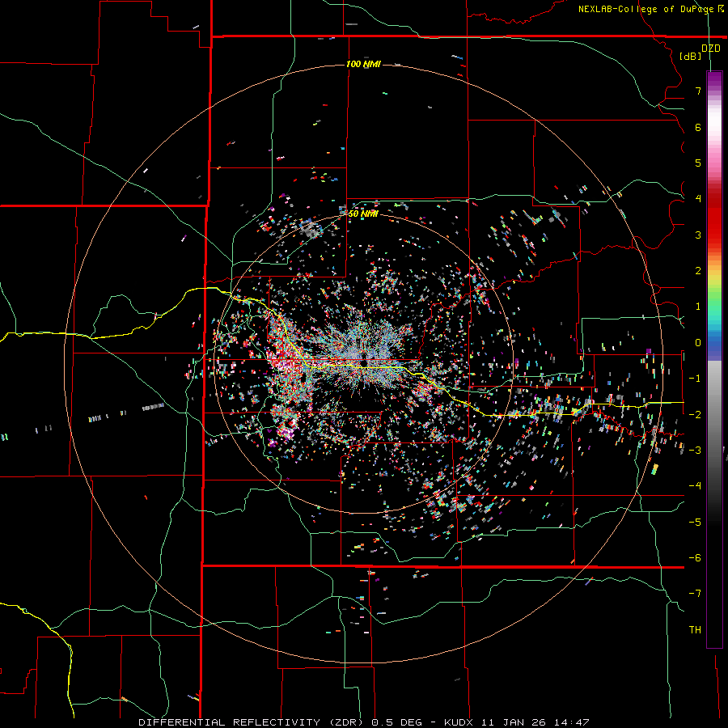The height and width of the screenshot is (728, 728).
Task: Click the '100 NMI' range ring label
Action: [363, 64]
